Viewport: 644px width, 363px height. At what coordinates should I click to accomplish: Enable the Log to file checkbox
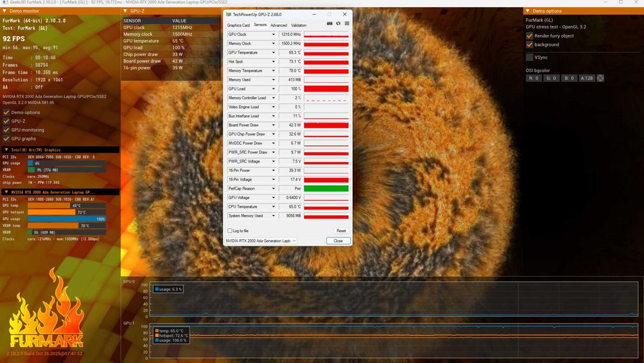230,231
